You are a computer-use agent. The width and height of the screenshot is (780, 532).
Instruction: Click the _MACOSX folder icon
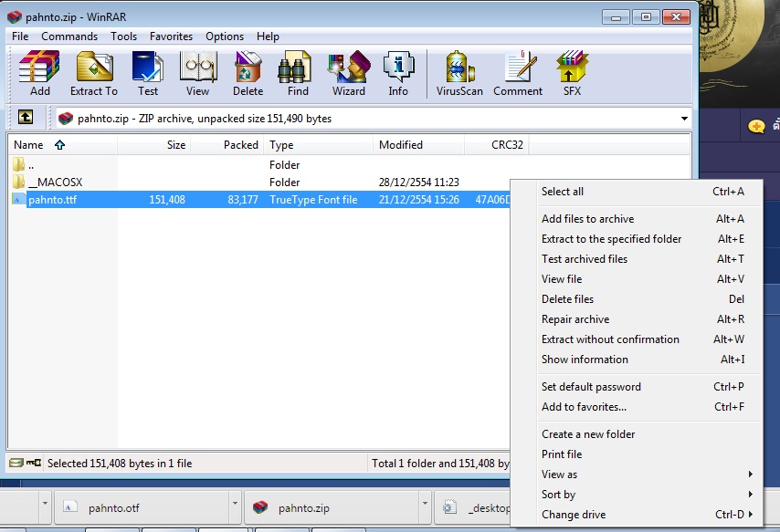(18, 182)
